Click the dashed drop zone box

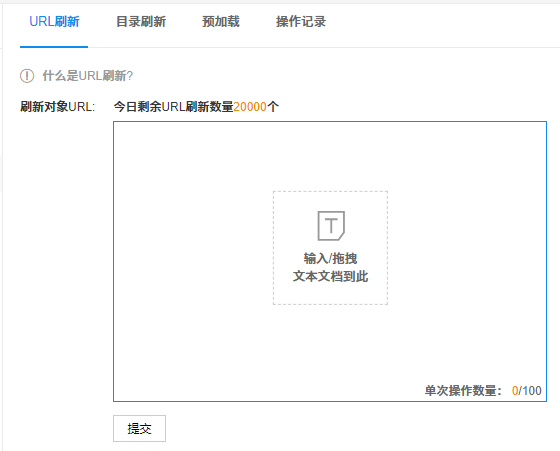(x=330, y=248)
